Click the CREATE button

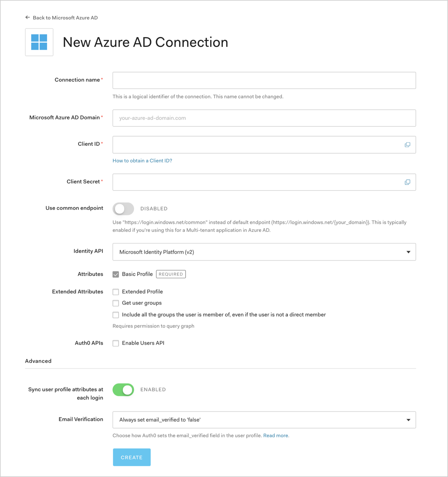tap(132, 457)
